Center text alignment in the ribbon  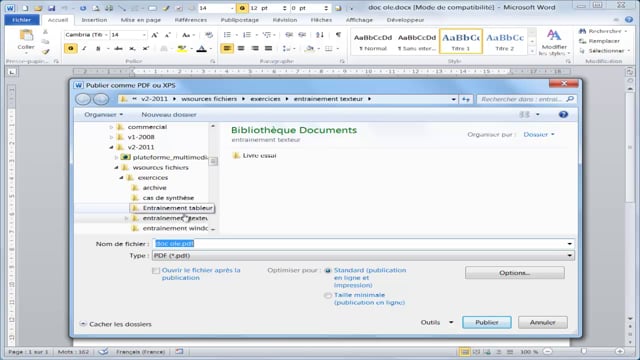coord(241,49)
